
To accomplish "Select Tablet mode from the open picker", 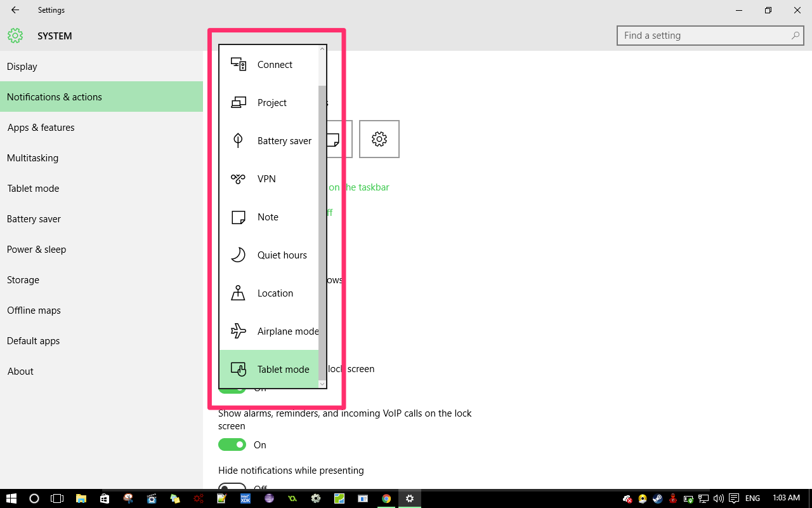I will tap(283, 369).
